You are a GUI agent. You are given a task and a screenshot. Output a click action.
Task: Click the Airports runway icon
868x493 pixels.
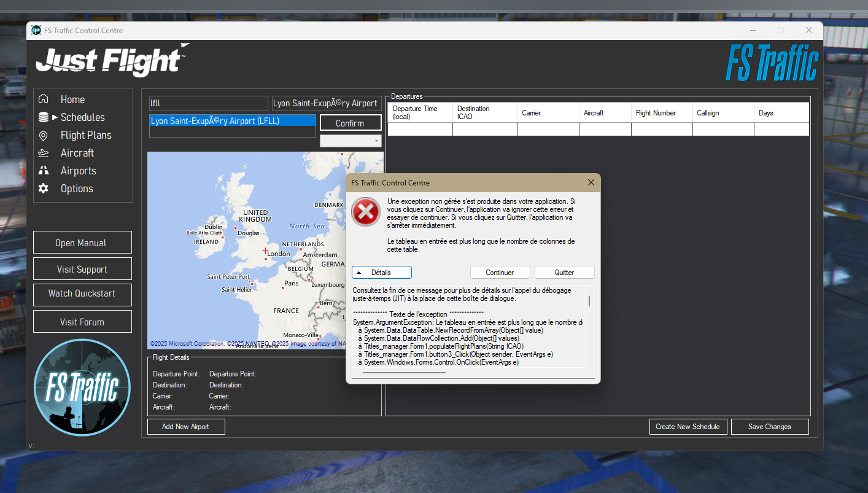[43, 171]
